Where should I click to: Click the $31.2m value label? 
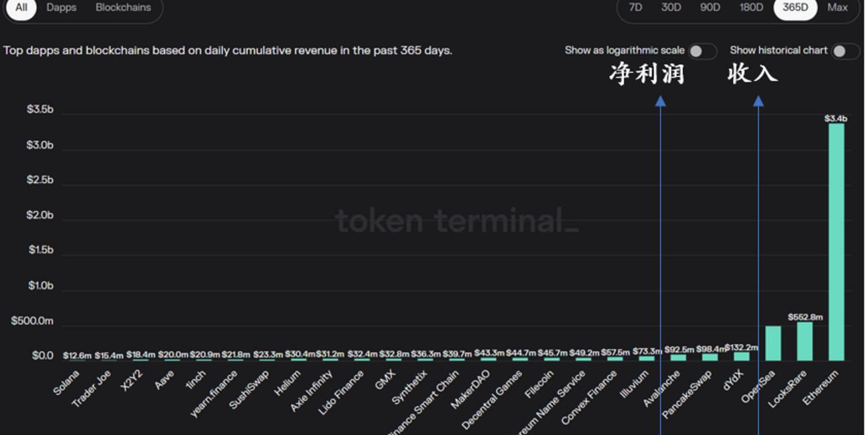331,354
